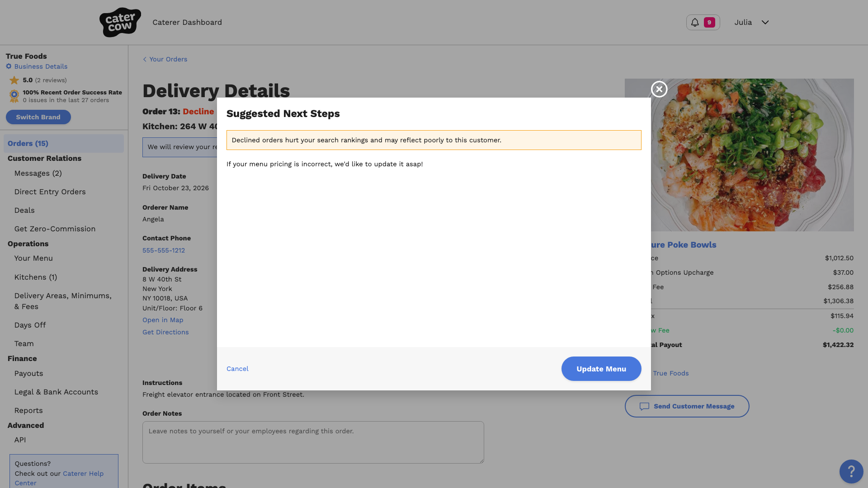This screenshot has height=488, width=868.
Task: Click into the Order Notes text area
Action: point(313,442)
